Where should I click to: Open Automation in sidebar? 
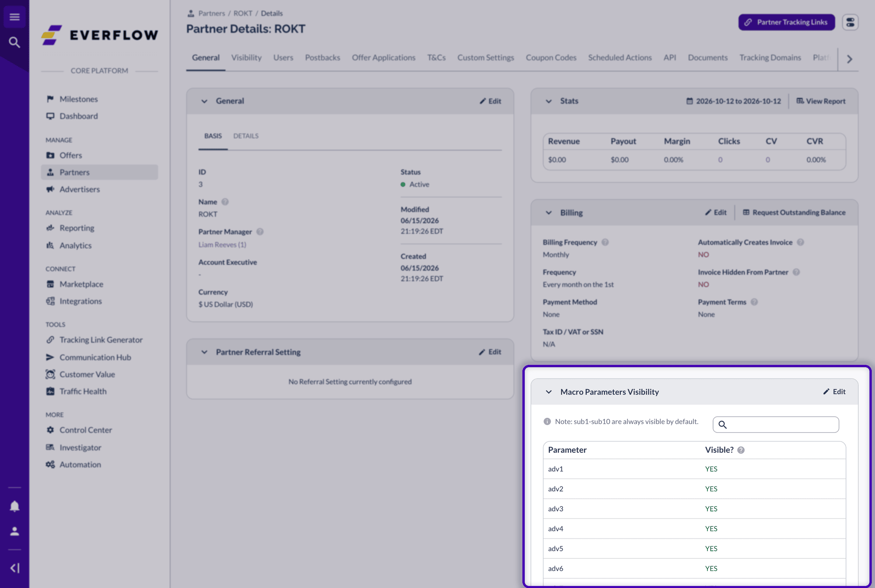(x=80, y=465)
